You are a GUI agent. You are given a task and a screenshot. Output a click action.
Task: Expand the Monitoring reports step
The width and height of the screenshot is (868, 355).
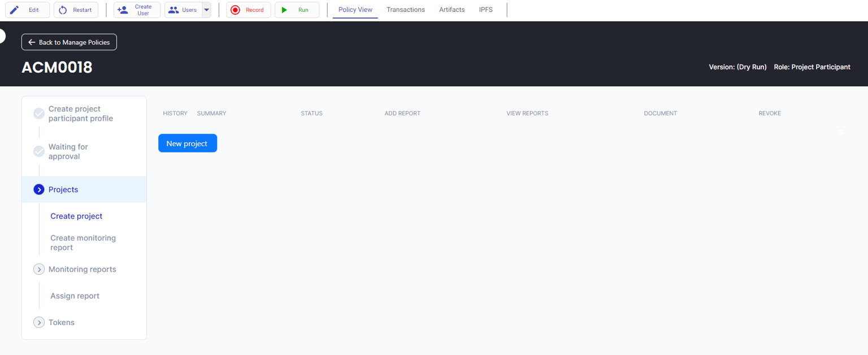39,269
